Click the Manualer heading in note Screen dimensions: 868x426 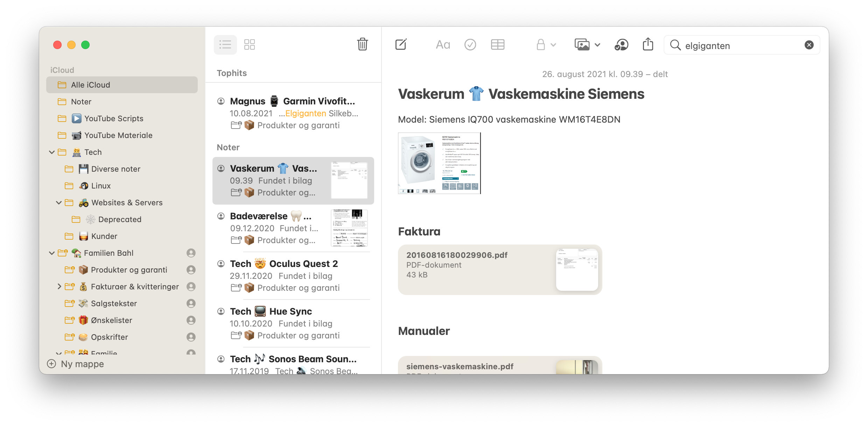424,331
